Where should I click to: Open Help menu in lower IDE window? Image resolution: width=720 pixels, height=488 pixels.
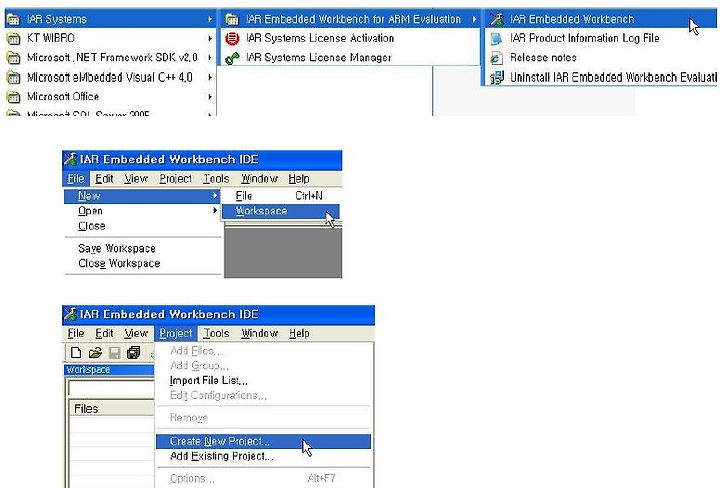click(299, 333)
